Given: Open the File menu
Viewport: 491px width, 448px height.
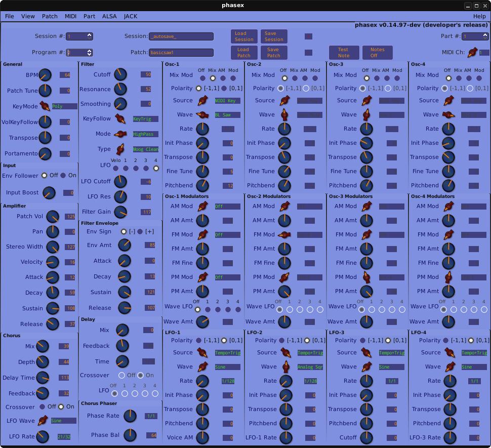Looking at the screenshot, I should 10,16.
